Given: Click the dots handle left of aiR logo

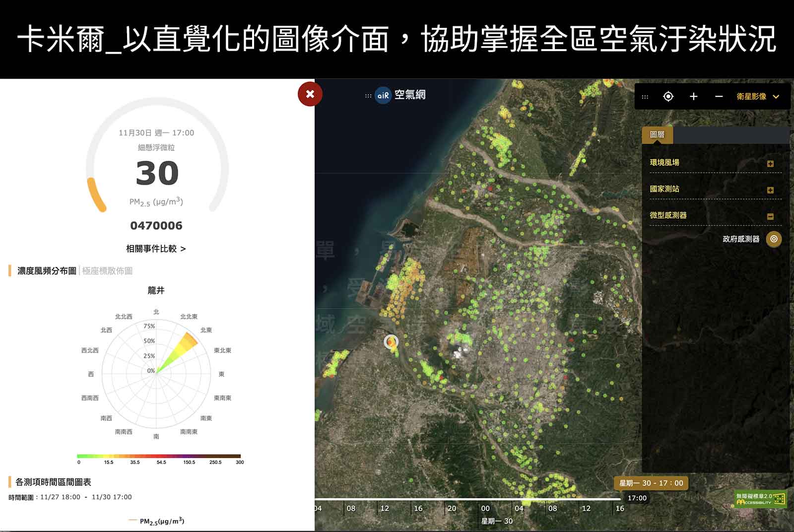Looking at the screenshot, I should click(368, 96).
